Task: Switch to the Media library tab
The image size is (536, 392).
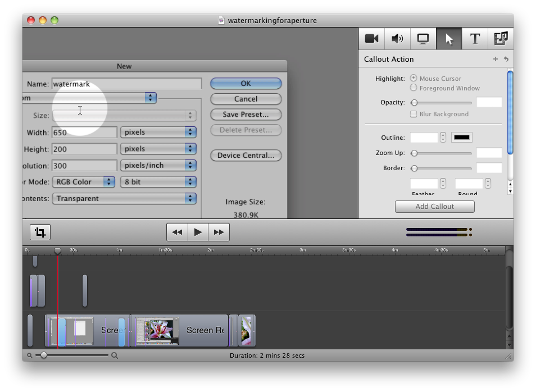Action: tap(500, 39)
